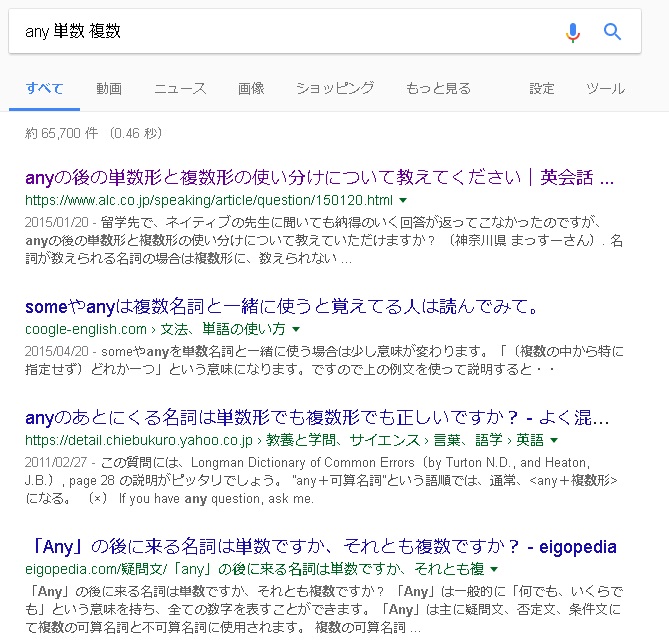669x643 pixels.
Task: Switch to the 画像 tab
Action: [x=251, y=88]
